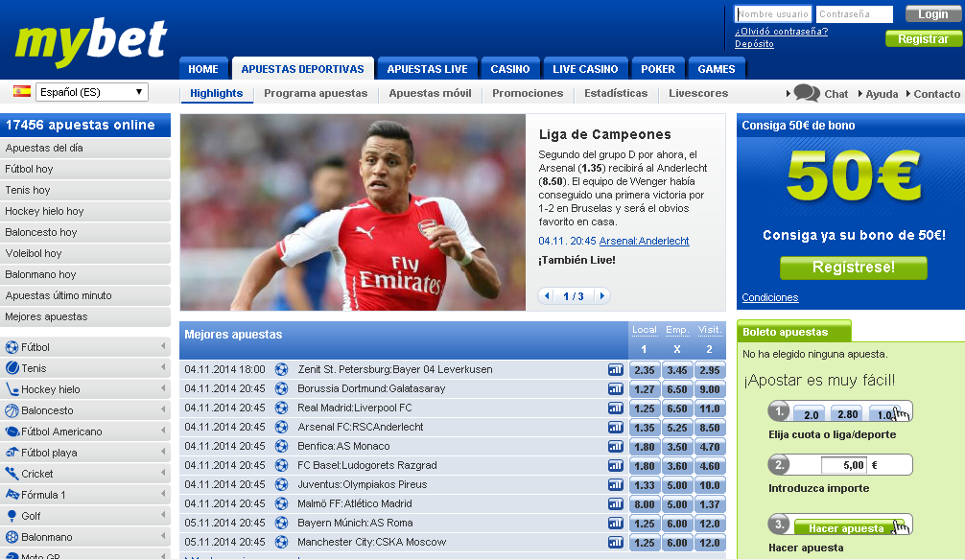Expand the Fútbol sidebar category arrow
Viewport: 965px width, 560px height.
coord(163,346)
